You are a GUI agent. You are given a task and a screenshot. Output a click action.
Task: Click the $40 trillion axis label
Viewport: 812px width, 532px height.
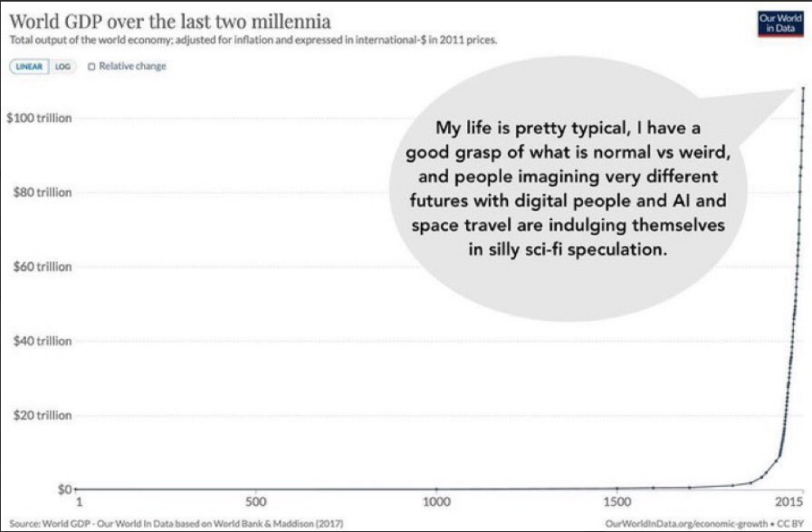pyautogui.click(x=43, y=341)
